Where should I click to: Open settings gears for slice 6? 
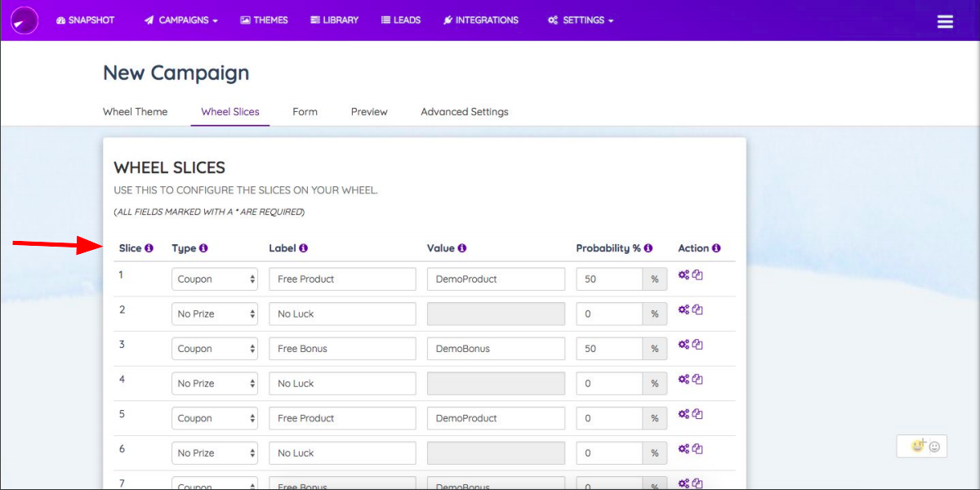(684, 449)
